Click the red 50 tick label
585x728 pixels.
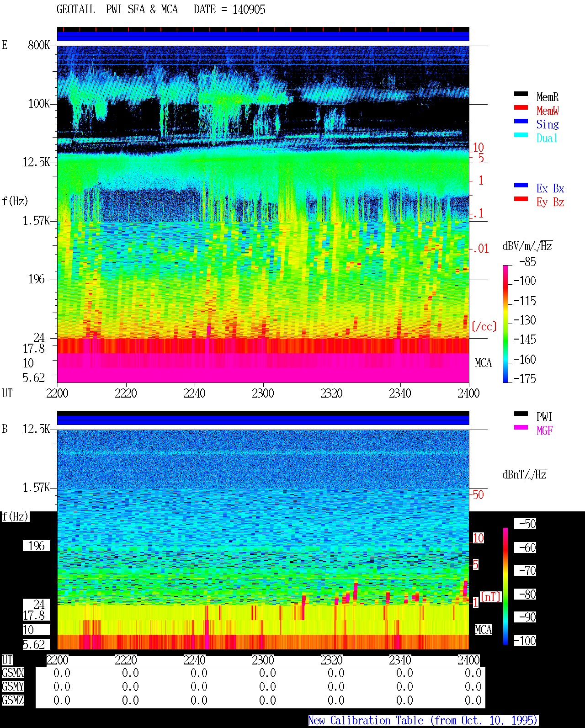(478, 494)
